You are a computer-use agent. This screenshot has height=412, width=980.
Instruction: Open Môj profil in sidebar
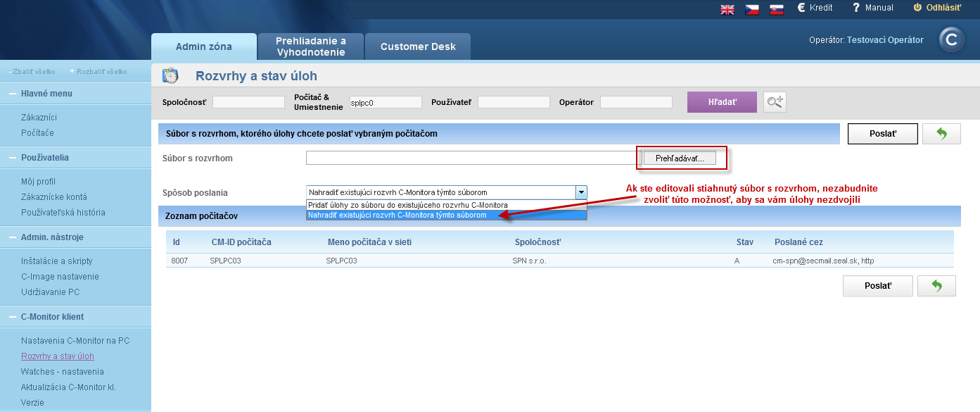coord(38,182)
